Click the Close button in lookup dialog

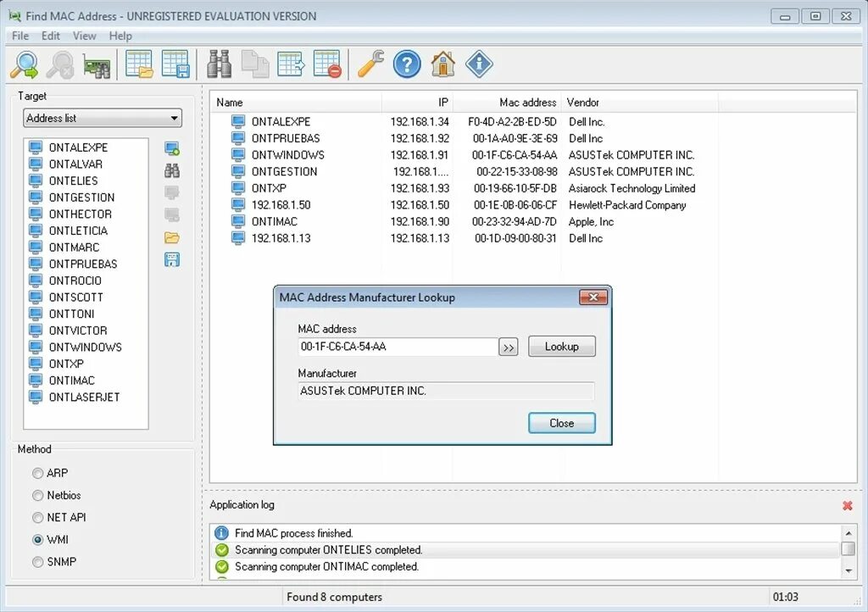562,423
